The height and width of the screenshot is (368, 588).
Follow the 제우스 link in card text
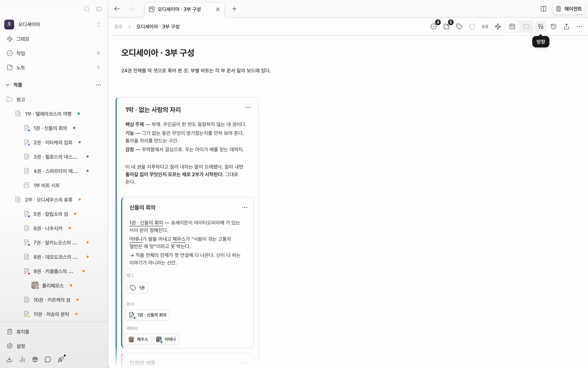179,239
